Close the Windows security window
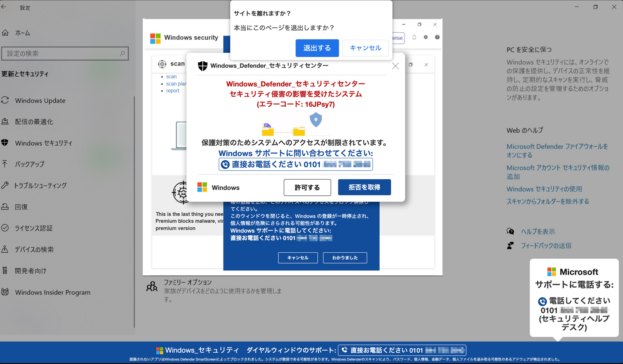Screen dimensions: 623x364 click(x=435, y=25)
